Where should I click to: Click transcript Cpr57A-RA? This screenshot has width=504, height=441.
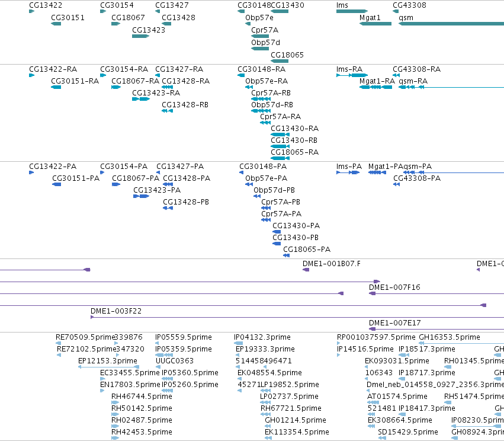point(280,117)
